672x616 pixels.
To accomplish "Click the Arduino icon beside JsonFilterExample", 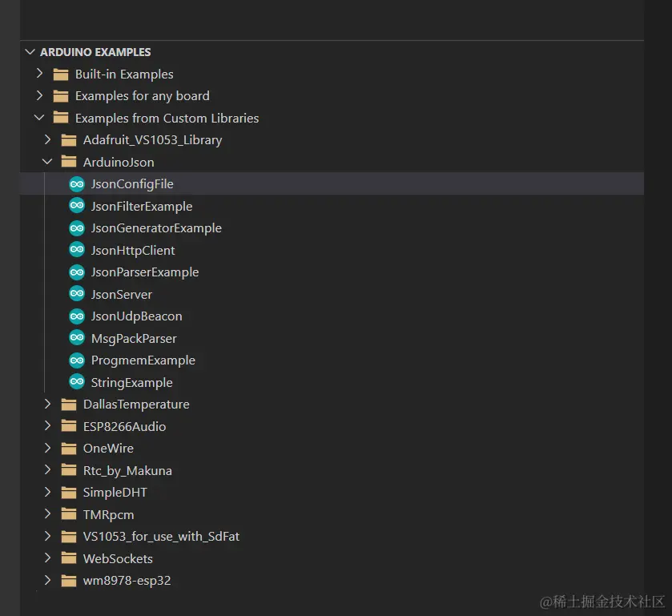I will tap(77, 206).
